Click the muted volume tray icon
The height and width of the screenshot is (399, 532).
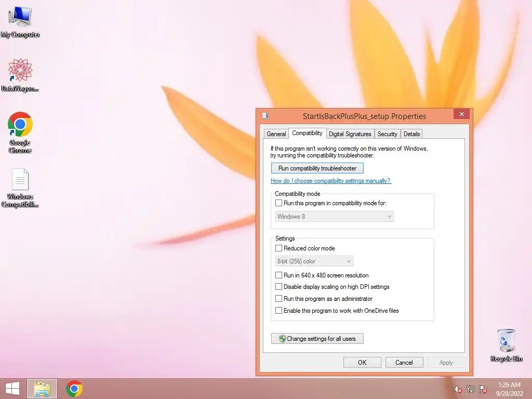coord(458,389)
